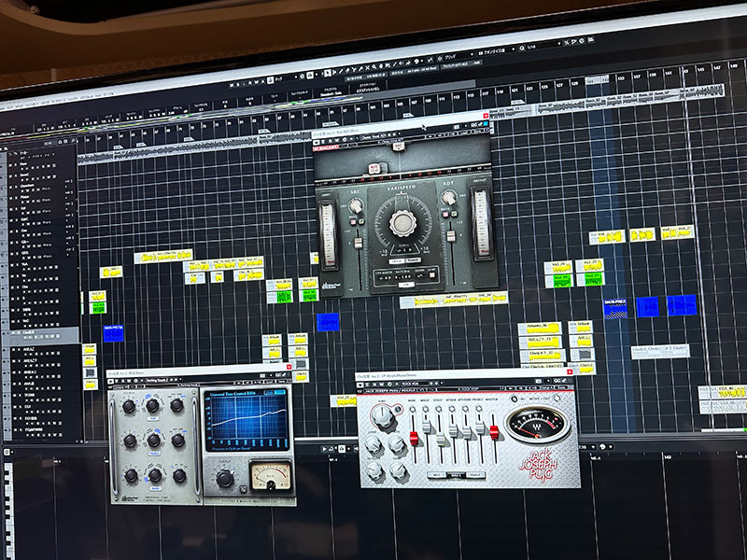Click the RS56 frequency response graph display

pos(247,417)
